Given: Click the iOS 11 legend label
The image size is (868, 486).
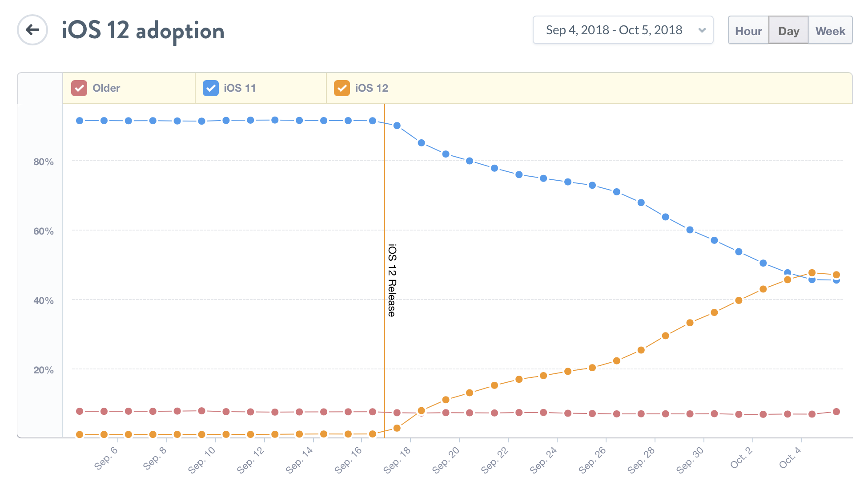Looking at the screenshot, I should pyautogui.click(x=240, y=88).
